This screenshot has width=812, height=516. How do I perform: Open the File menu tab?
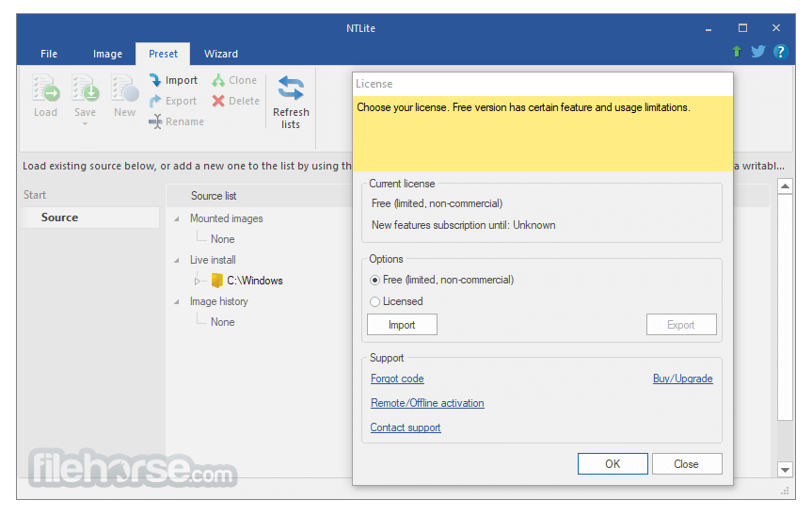pyautogui.click(x=49, y=54)
